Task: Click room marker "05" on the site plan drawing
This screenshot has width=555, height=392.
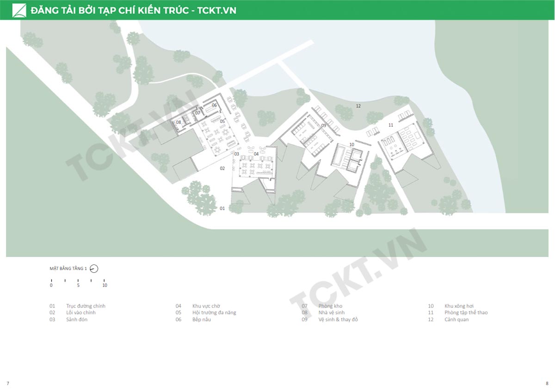Action: [x=222, y=122]
